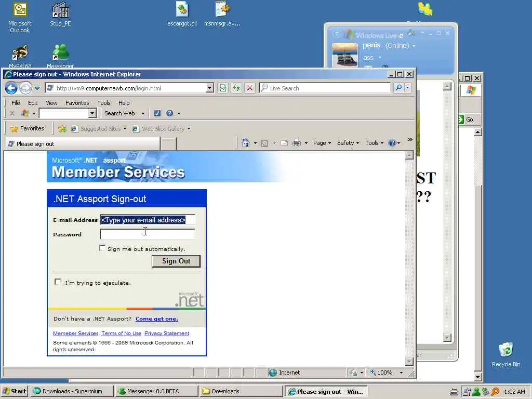Click the Sign Out button

[x=176, y=261]
